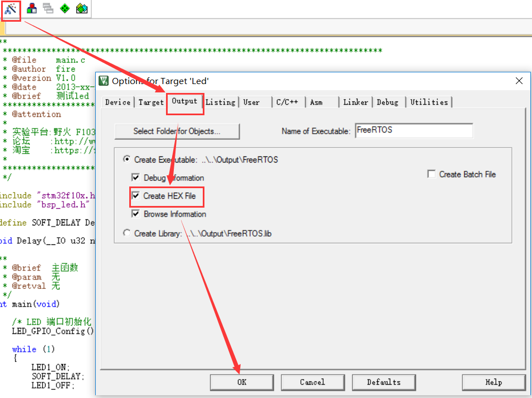Click "stm32f10x.h" include line
Image resolution: width=532 pixels, height=398 pixels.
47,195
